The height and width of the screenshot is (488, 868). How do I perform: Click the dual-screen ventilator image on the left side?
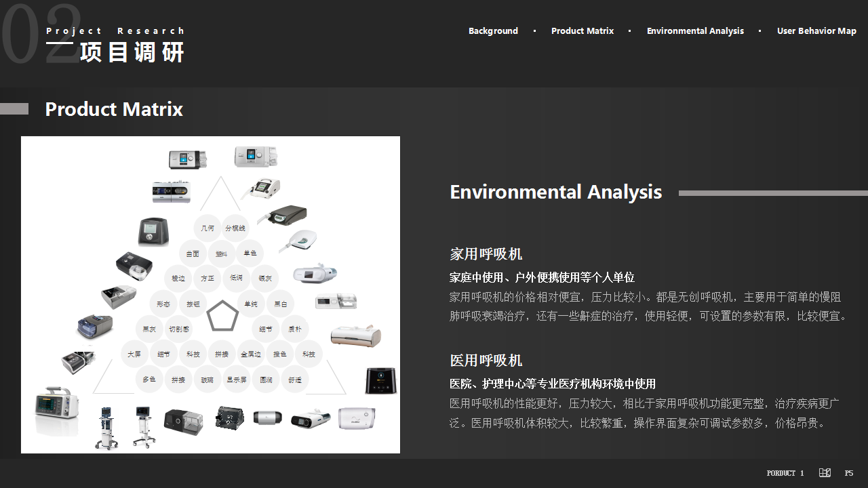click(170, 191)
